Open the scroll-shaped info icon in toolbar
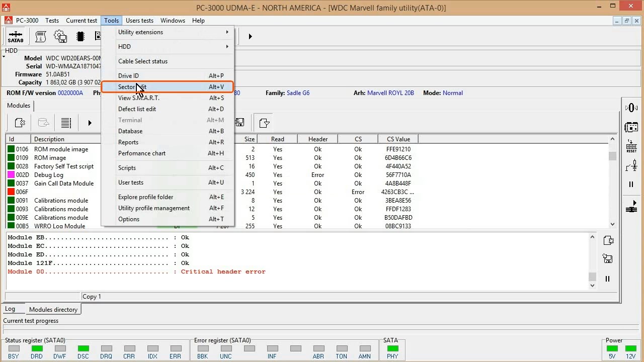644x362 pixels. click(x=41, y=36)
